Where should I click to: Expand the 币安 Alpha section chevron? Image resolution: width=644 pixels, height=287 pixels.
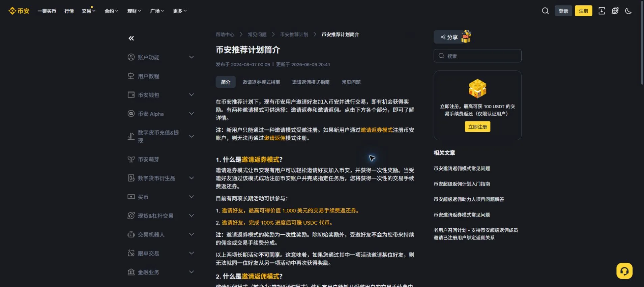[192, 114]
